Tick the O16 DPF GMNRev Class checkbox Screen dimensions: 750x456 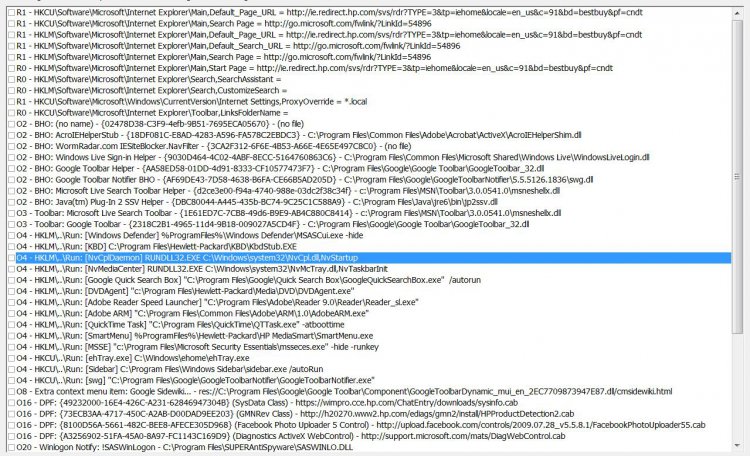tap(11, 414)
